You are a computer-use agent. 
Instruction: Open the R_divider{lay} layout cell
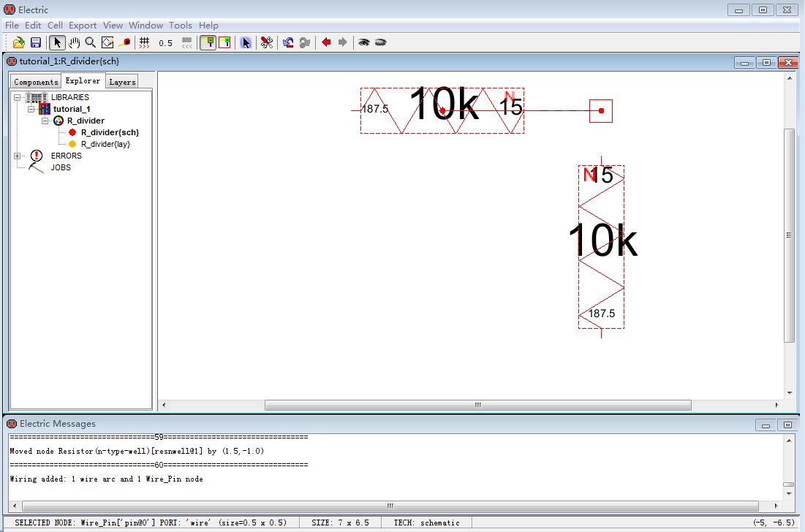pos(105,144)
